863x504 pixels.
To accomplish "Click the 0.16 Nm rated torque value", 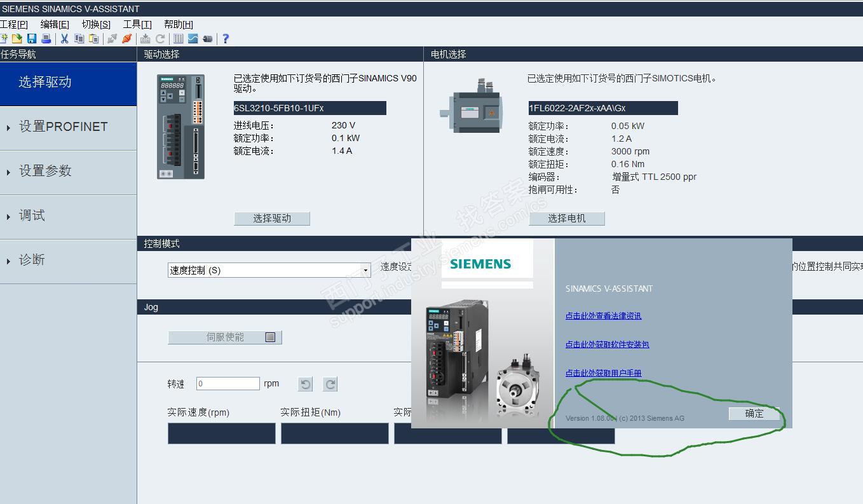I will (x=628, y=164).
